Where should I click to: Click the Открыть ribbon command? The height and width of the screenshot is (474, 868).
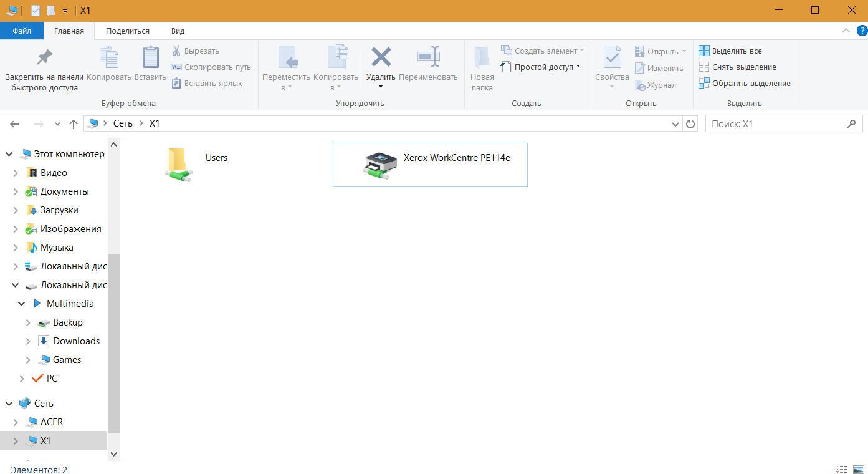click(661, 51)
